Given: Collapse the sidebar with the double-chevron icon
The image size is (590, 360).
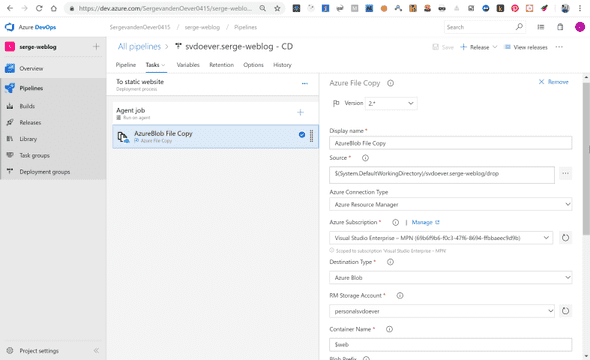Looking at the screenshot, I should click(96, 351).
